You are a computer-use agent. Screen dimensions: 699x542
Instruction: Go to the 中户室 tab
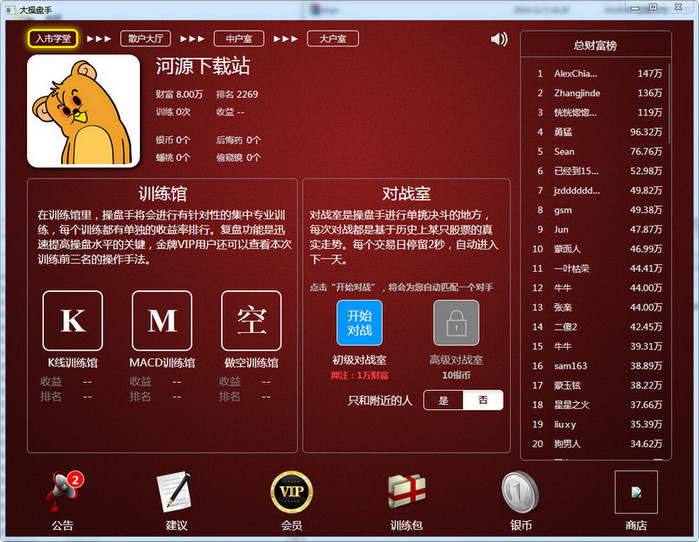pos(239,39)
